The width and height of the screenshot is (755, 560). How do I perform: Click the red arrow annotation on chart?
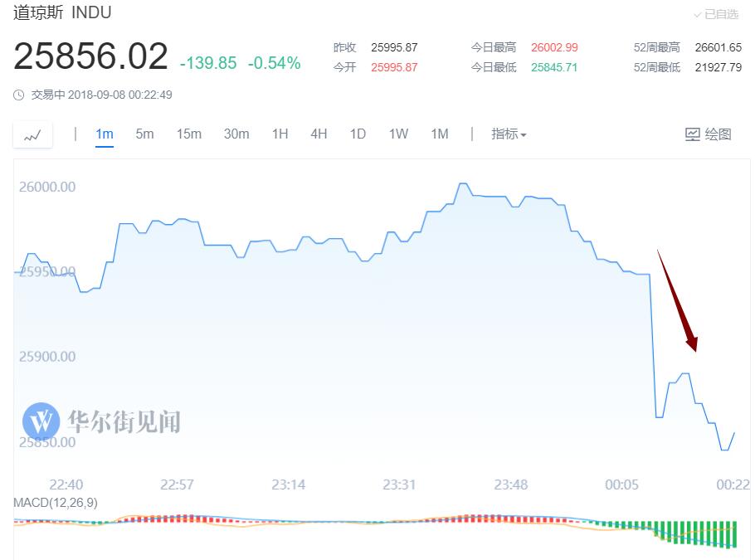pos(676,299)
